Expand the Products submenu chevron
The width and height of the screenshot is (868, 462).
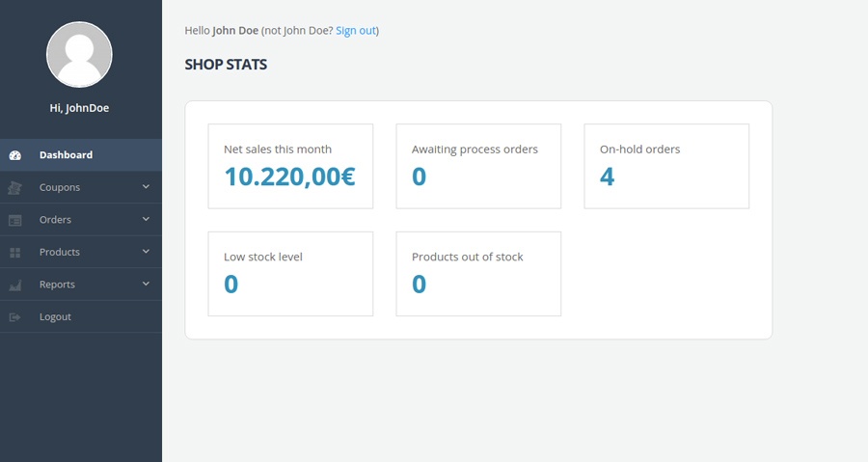click(x=146, y=252)
